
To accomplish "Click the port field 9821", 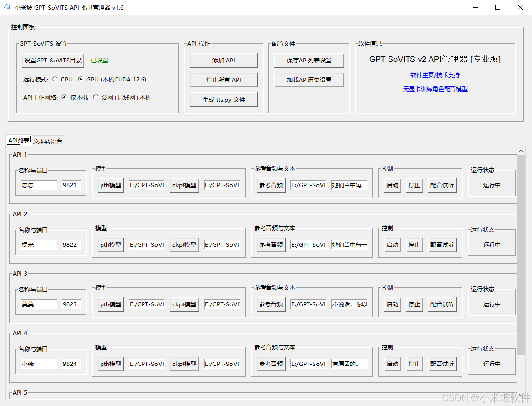I will [71, 185].
